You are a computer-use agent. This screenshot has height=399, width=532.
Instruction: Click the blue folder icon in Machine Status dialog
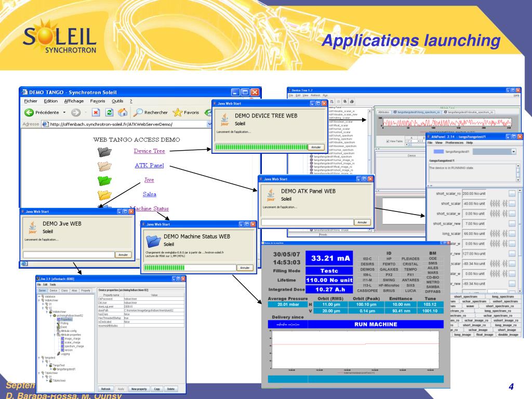pos(153,241)
